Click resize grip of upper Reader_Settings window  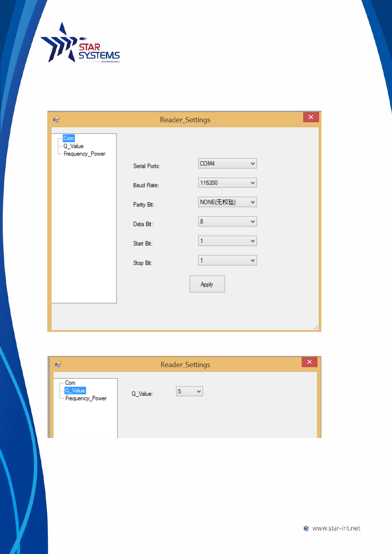point(316,327)
